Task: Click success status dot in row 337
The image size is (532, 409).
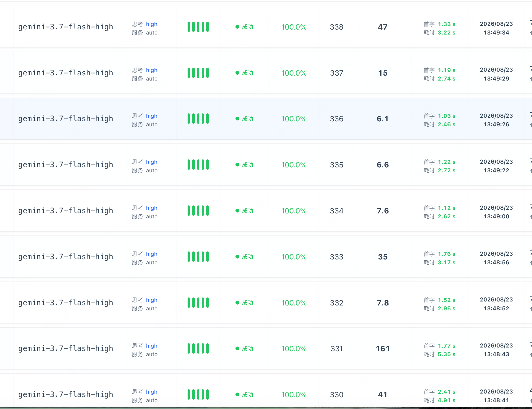Action: tap(237, 73)
